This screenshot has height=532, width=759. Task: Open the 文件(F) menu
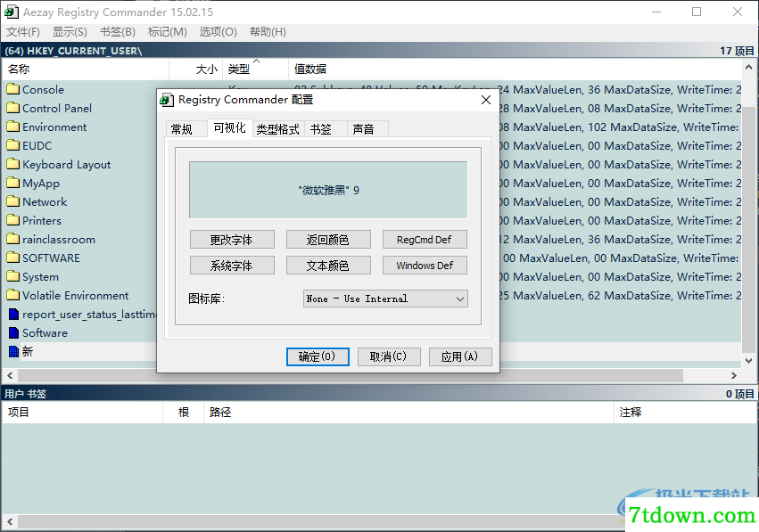coord(23,32)
